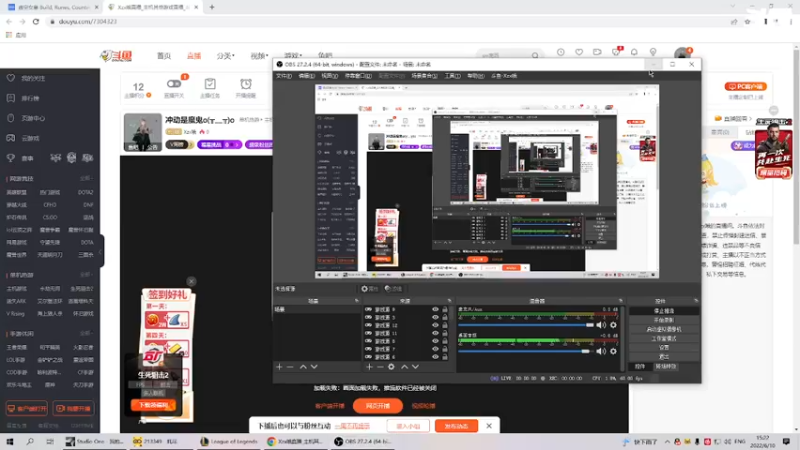The image size is (800, 450).
Task: Add a new scene with plus icon
Action: coord(279,367)
